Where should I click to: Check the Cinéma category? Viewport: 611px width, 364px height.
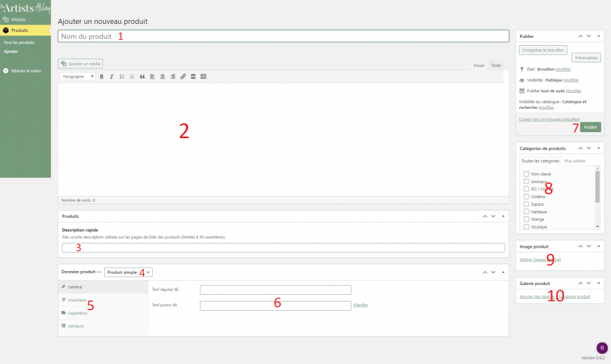[x=526, y=197]
